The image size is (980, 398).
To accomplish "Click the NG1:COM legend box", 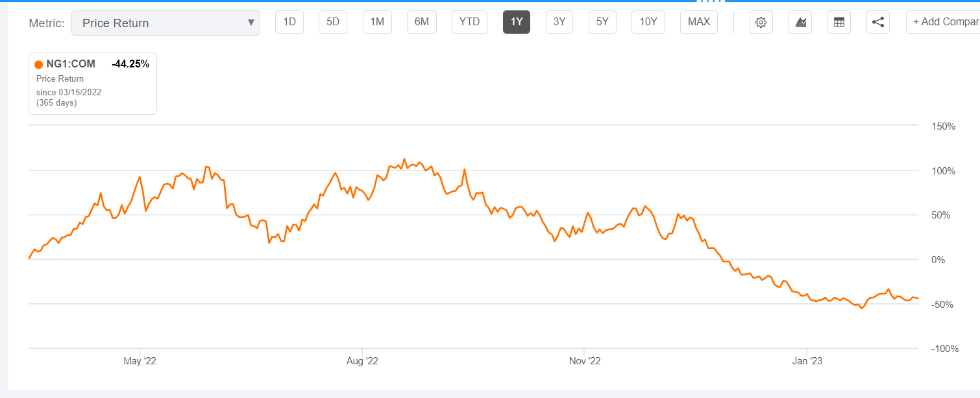I will click(93, 83).
